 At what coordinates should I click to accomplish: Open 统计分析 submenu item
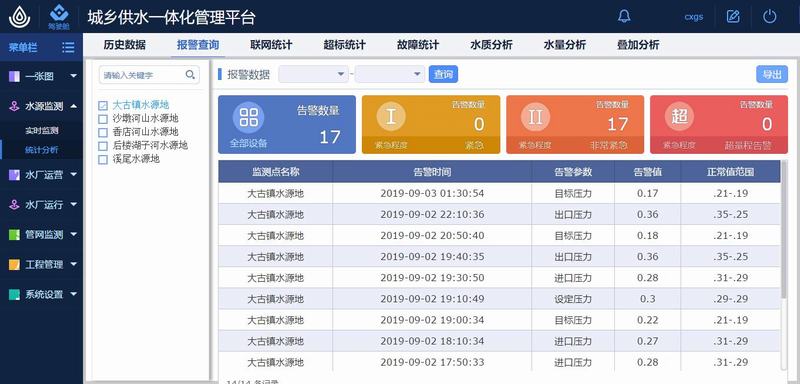(x=41, y=150)
